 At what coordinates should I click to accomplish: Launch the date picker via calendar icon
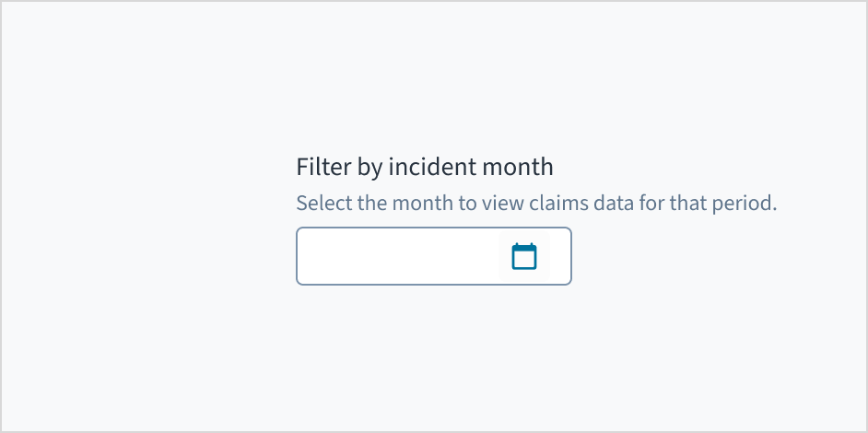coord(524,256)
